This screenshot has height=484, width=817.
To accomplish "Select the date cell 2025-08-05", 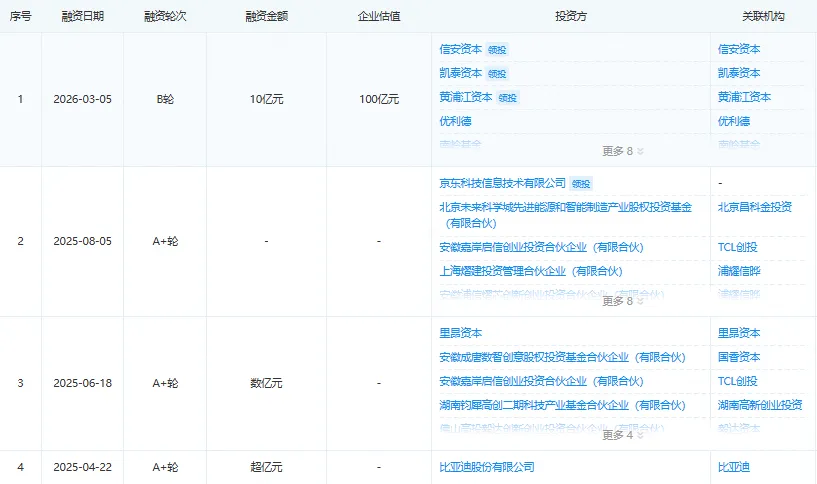I will tap(82, 242).
